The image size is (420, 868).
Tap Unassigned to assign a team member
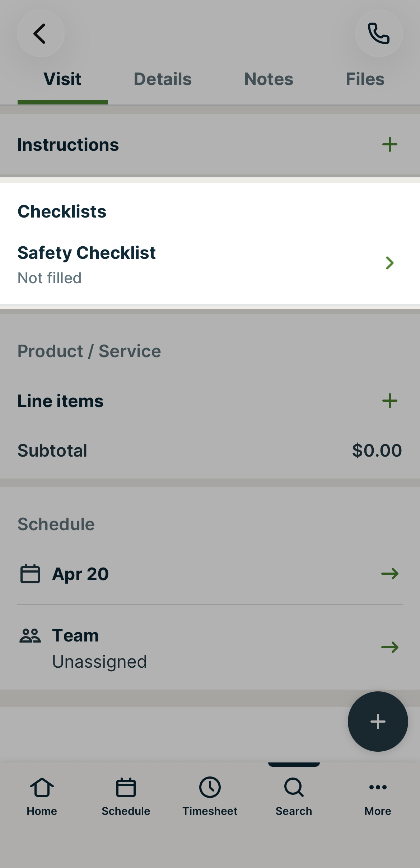[x=99, y=662]
